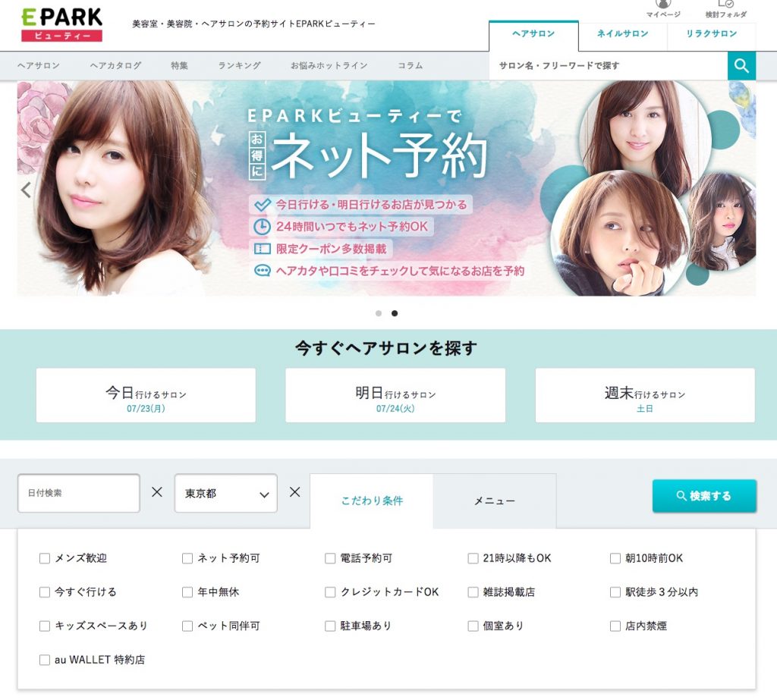Open the 日付検索 date field
This screenshot has height=700, width=777.
(79, 493)
